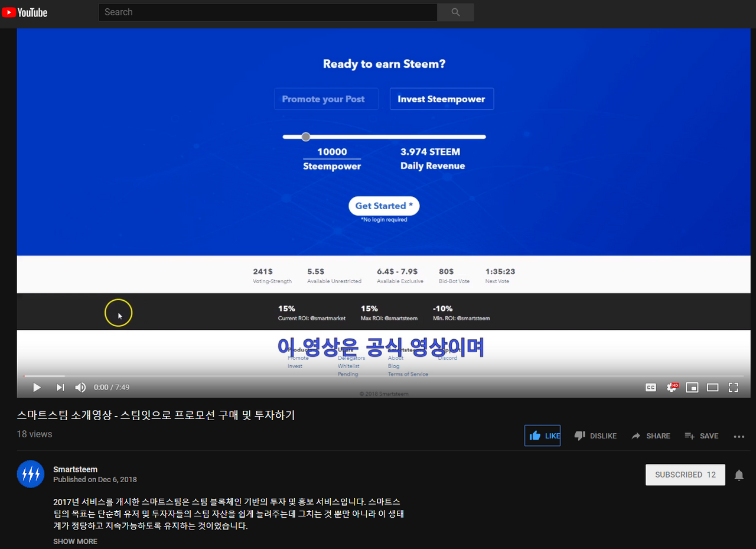Click the 10000 Steempower value field
This screenshot has height=549, width=756.
332,152
